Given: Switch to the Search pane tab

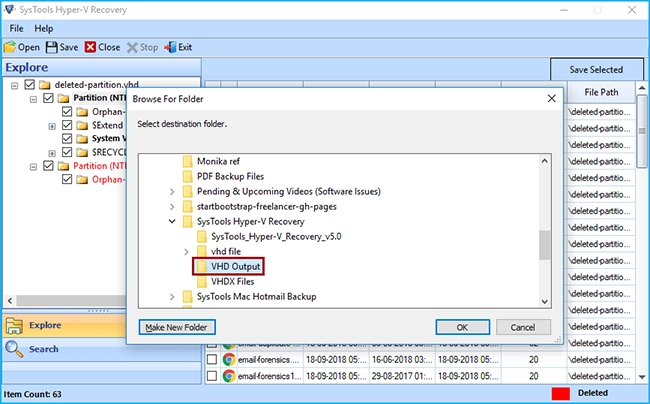Looking at the screenshot, I should click(64, 349).
